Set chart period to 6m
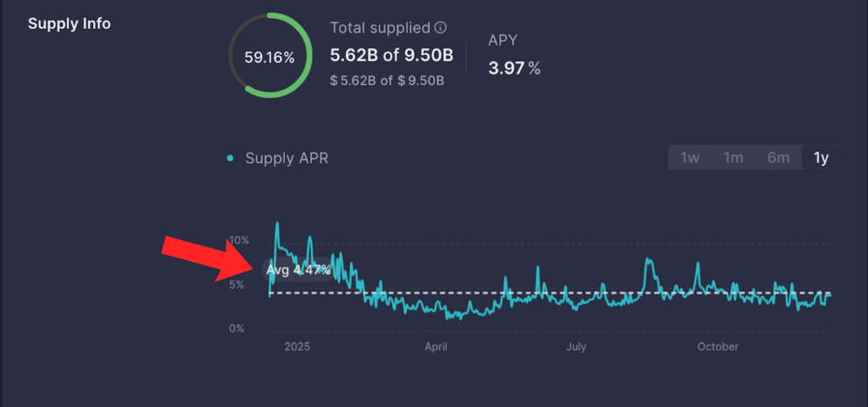Screen dimensions: 868x407 (778, 158)
